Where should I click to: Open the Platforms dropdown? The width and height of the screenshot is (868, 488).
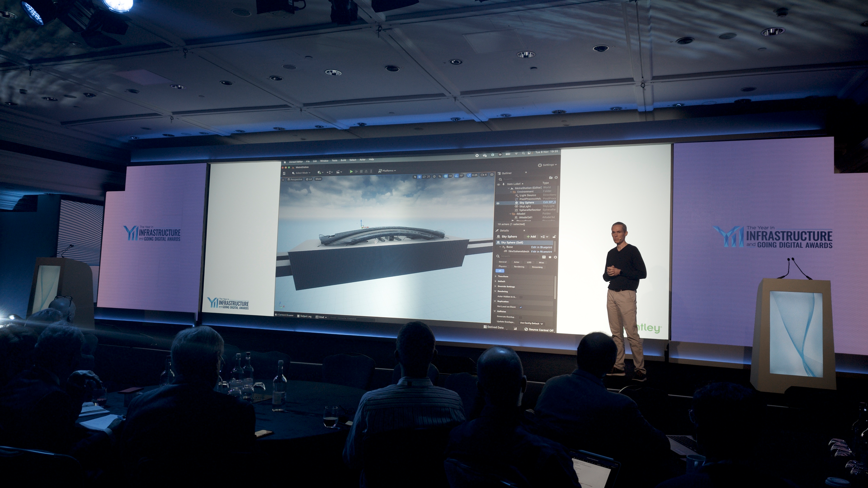tap(387, 171)
